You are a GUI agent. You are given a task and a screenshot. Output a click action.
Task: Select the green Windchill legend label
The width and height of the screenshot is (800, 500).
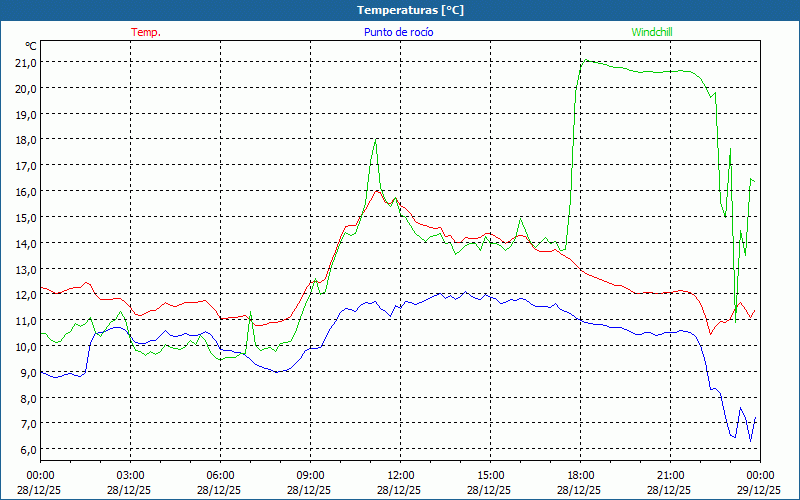(652, 32)
